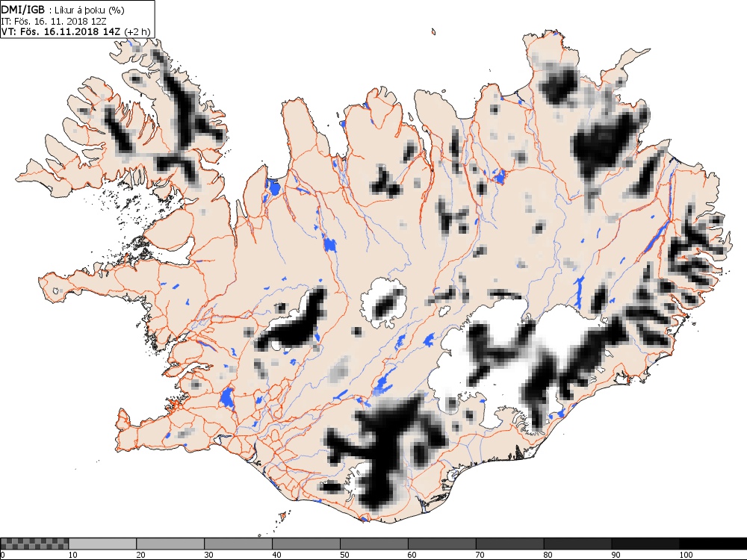This screenshot has height=560, width=747.
Task: Pick the legend swatch between 80 and 90
Action: (x=577, y=544)
